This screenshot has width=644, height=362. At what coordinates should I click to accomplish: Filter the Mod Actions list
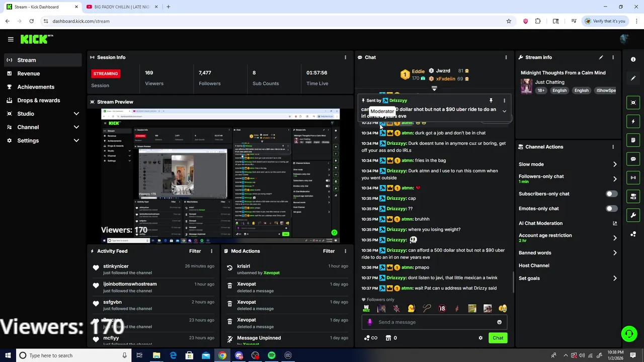click(329, 251)
